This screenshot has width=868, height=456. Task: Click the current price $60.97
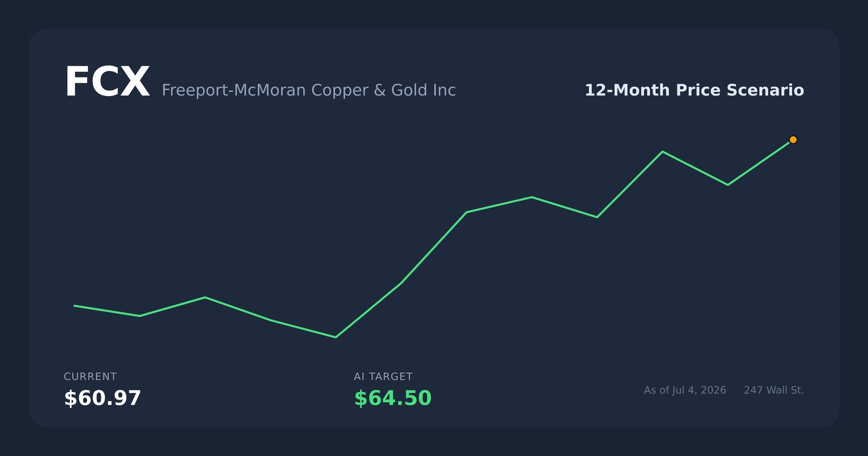point(103,398)
